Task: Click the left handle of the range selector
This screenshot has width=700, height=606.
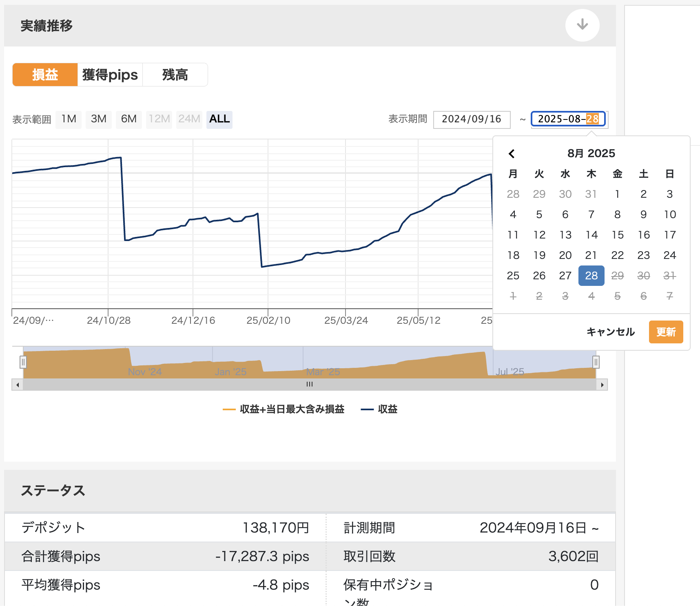Action: (x=23, y=362)
